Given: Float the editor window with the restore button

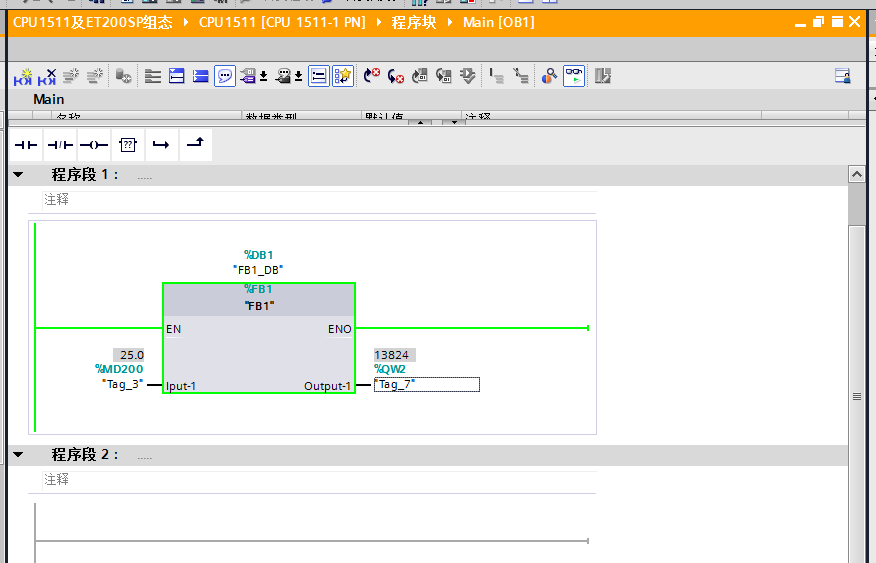Looking at the screenshot, I should pyautogui.click(x=818, y=22).
